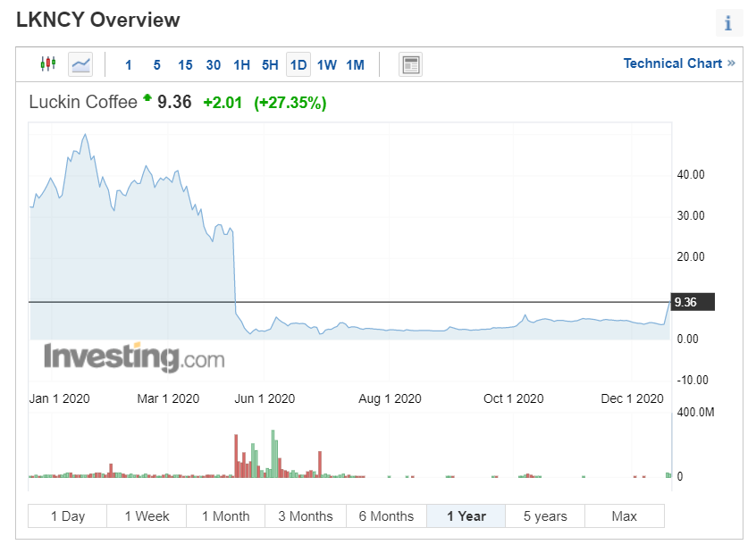Switch to the 5 years range
The width and height of the screenshot is (756, 553).
pos(545,515)
